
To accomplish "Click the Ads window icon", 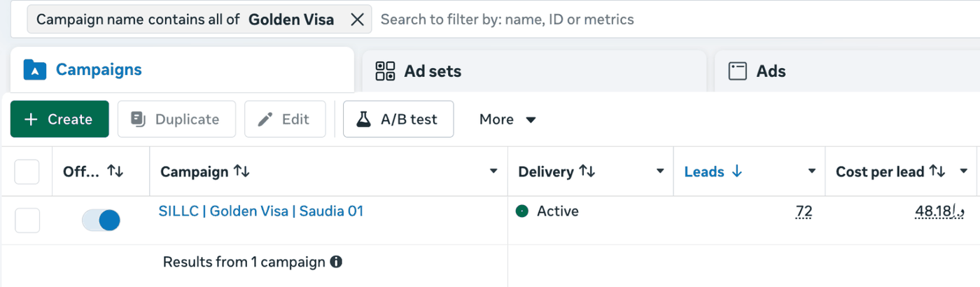I will 738,71.
